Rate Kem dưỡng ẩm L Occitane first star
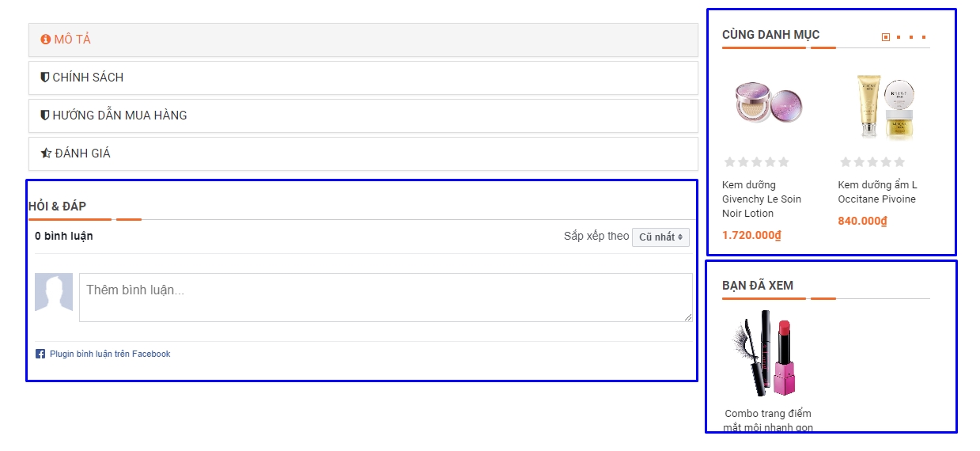This screenshot has width=980, height=451. 846,162
